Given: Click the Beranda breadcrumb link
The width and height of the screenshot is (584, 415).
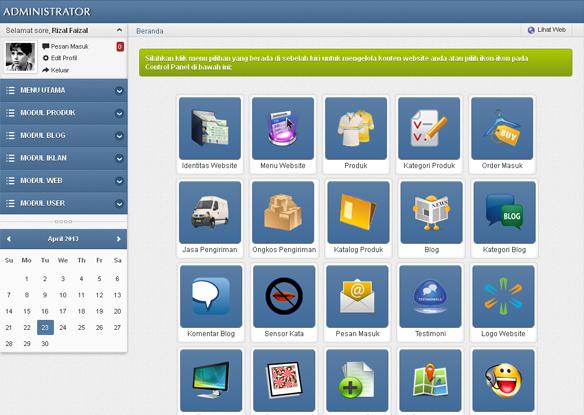Looking at the screenshot, I should [x=150, y=31].
